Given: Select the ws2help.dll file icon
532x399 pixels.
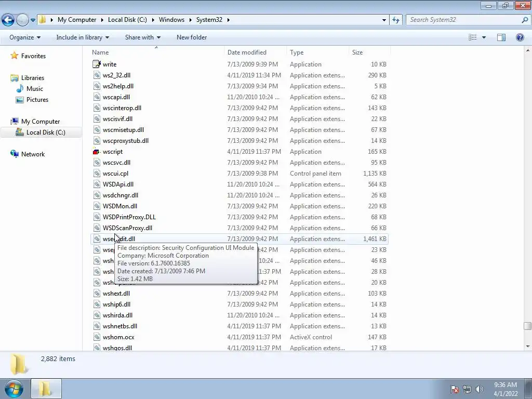Looking at the screenshot, I should click(97, 86).
